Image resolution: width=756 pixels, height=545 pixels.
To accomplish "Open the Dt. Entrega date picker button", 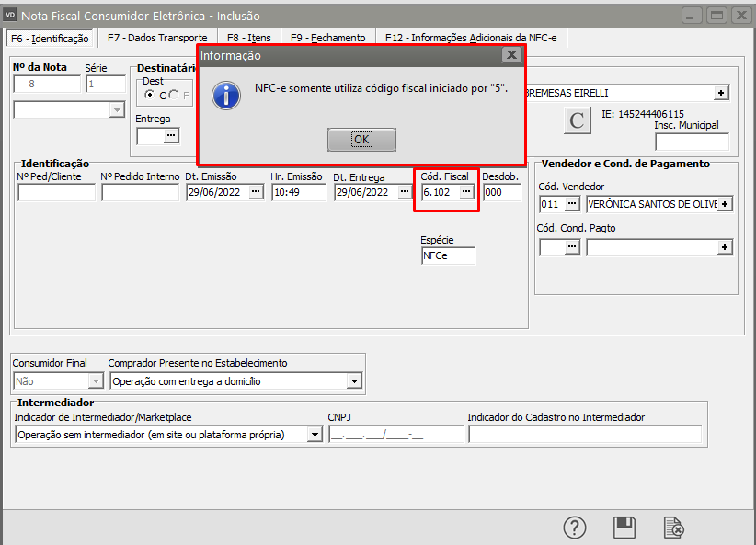I will [x=403, y=192].
